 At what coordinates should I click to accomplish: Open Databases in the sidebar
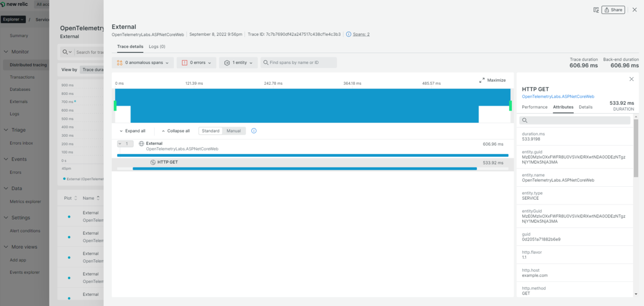(20, 89)
